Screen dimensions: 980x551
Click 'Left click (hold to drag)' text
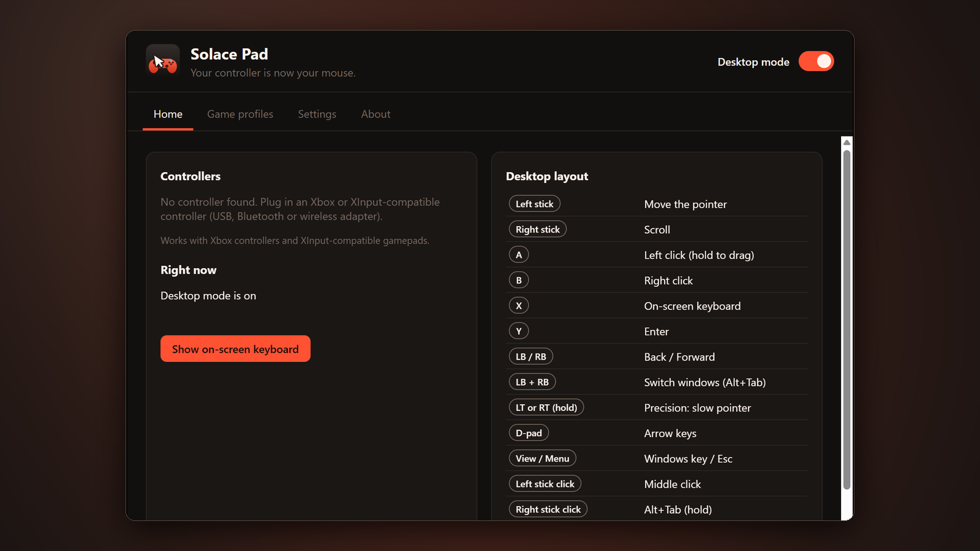(699, 255)
